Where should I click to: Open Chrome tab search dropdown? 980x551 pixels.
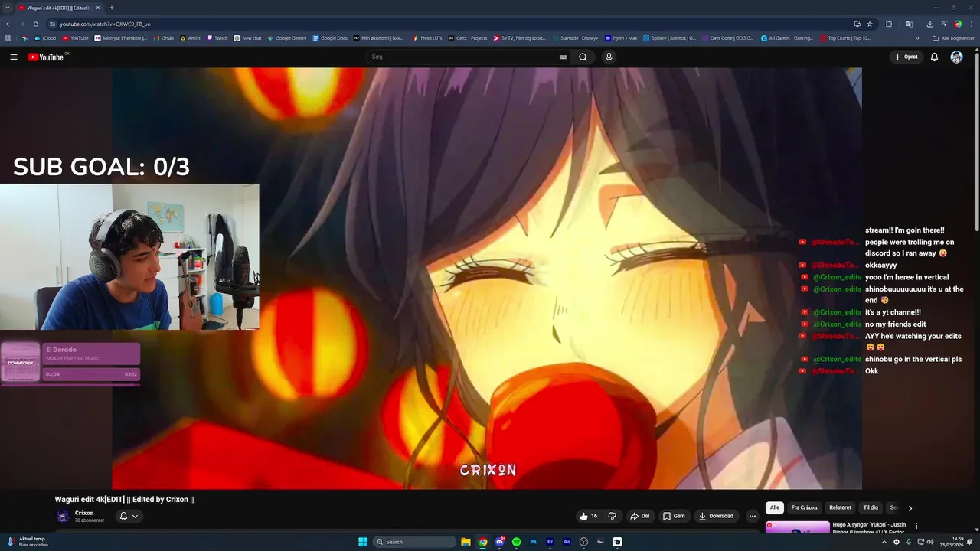[7, 8]
